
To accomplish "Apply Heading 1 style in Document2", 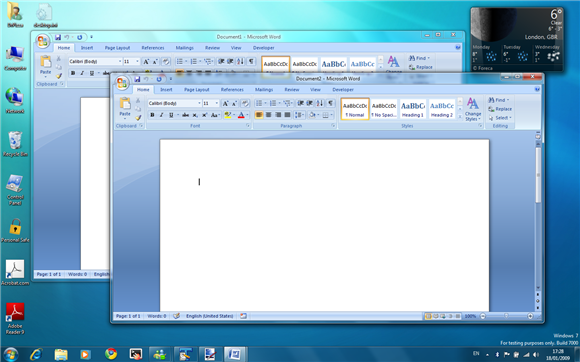I will [x=413, y=109].
